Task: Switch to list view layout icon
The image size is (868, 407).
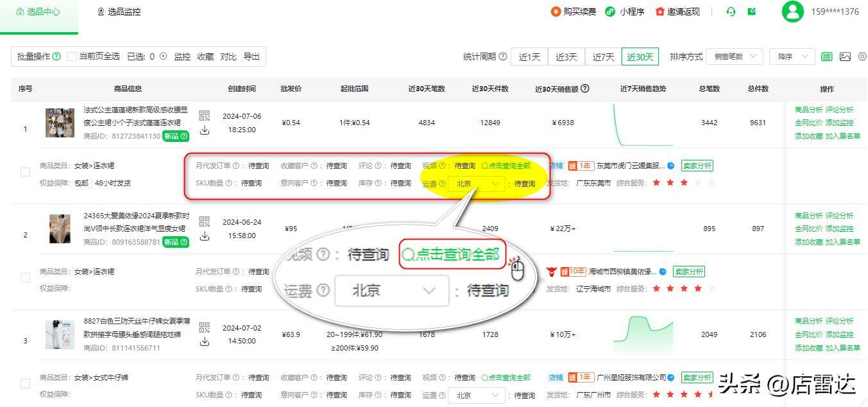Action: click(827, 56)
